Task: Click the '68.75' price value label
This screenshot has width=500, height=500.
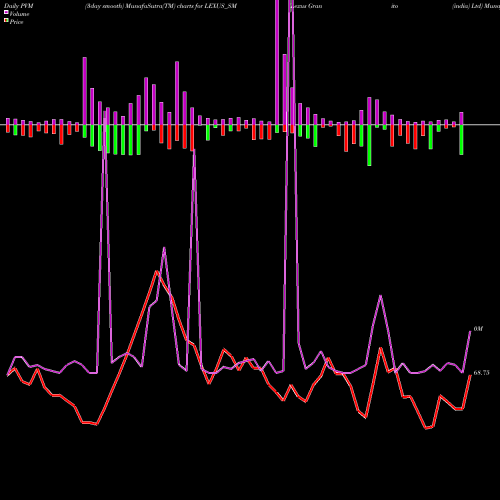Action: [481, 373]
